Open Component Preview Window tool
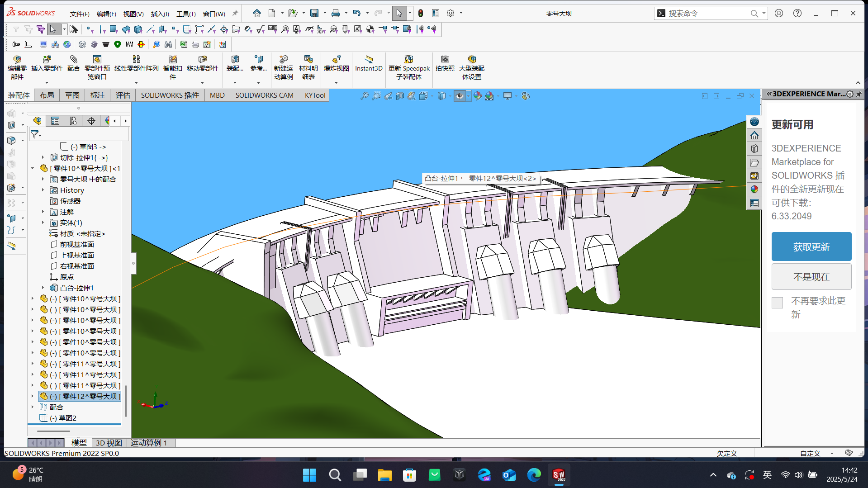The width and height of the screenshot is (868, 488). [97, 60]
